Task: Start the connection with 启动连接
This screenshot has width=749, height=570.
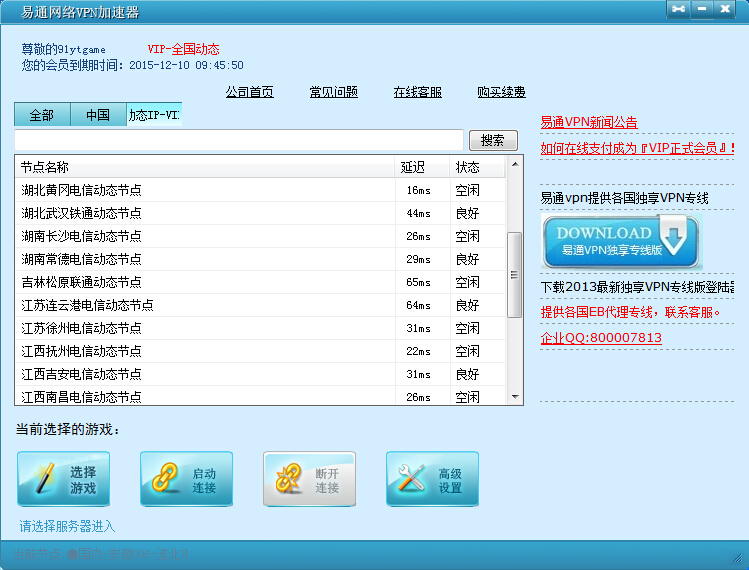Action: [x=186, y=479]
